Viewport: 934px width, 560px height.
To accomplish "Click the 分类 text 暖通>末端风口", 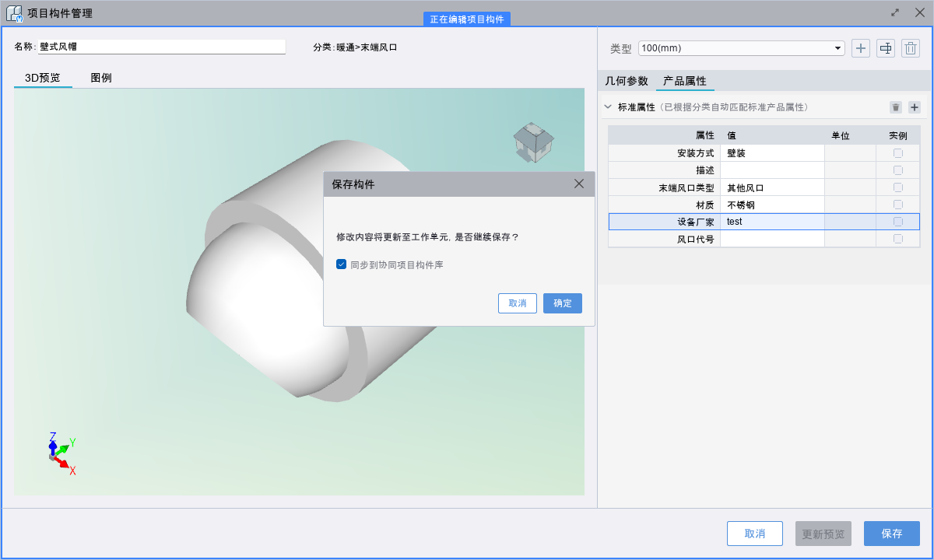I will [x=367, y=47].
